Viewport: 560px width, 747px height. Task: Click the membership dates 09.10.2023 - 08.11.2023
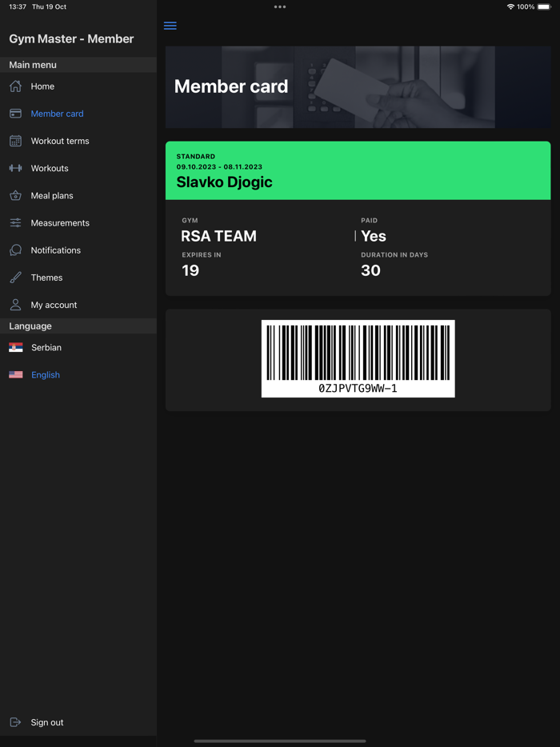tap(219, 166)
